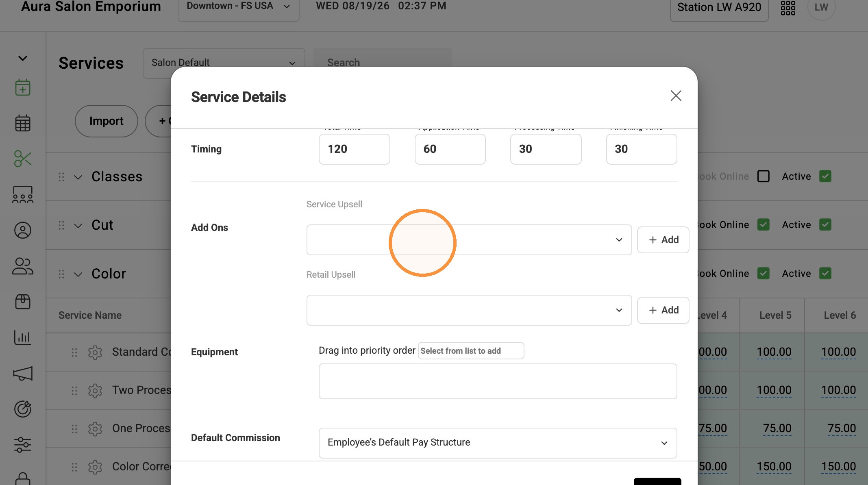Open the staff people sidebar icon
The width and height of the screenshot is (868, 485).
23,266
